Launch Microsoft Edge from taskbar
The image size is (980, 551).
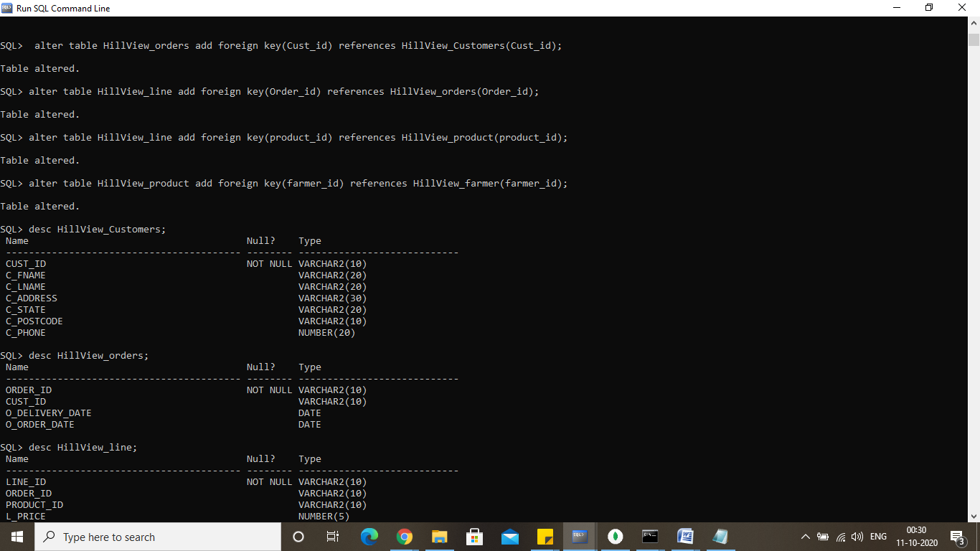coord(369,537)
